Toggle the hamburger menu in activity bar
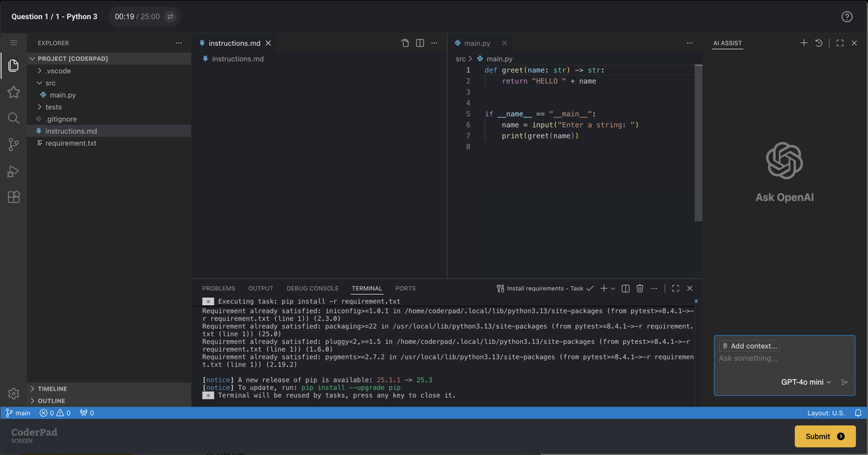 coord(13,43)
